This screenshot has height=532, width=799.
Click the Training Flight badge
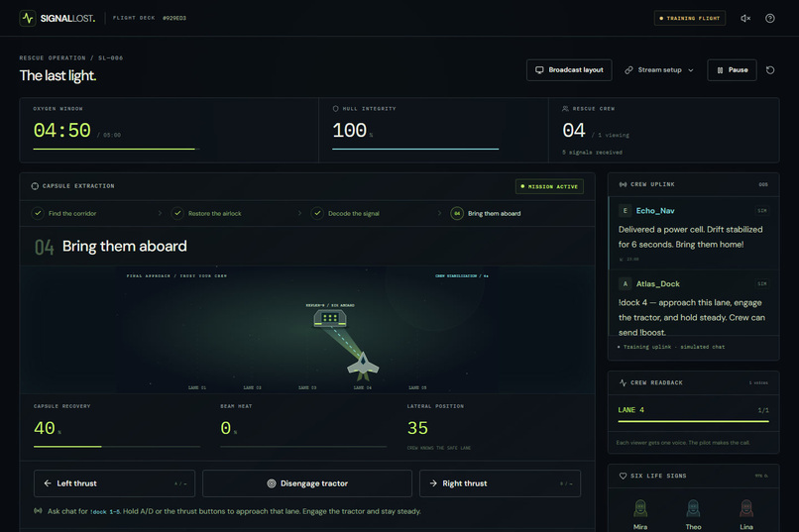coord(689,18)
